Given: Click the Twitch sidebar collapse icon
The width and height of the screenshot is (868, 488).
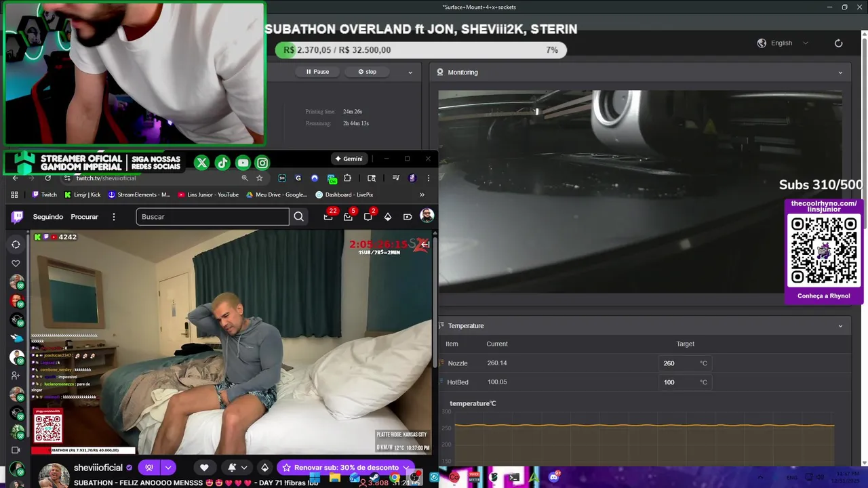Looking at the screenshot, I should [16, 245].
